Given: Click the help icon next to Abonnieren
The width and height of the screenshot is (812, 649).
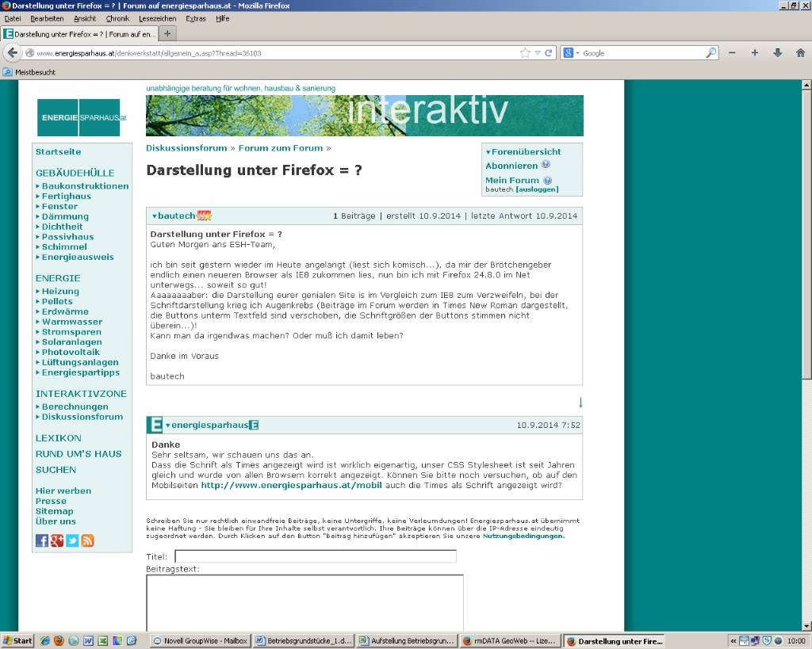Looking at the screenshot, I should [546, 165].
